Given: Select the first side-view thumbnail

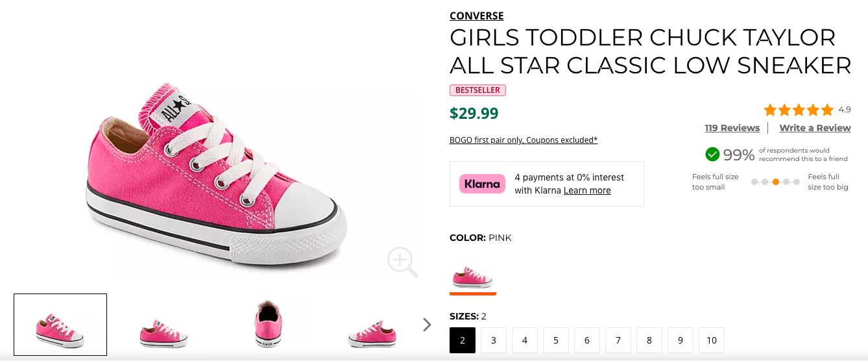Looking at the screenshot, I should click(60, 325).
